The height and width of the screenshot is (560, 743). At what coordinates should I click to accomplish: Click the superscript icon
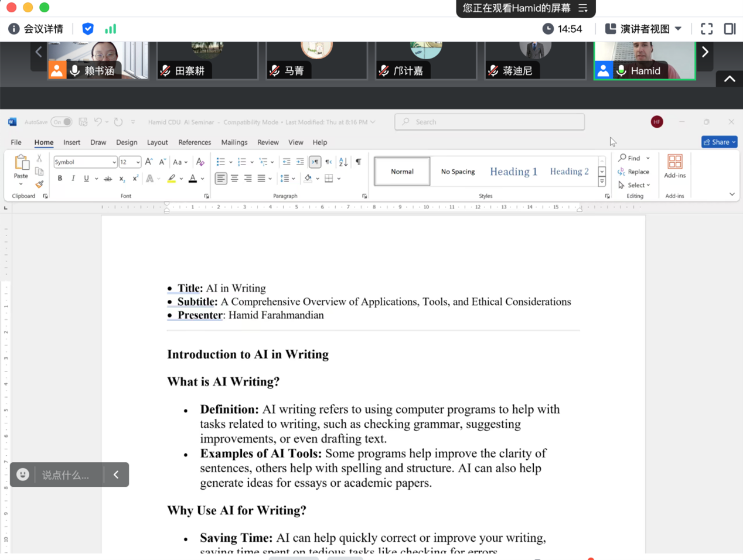coord(135,179)
